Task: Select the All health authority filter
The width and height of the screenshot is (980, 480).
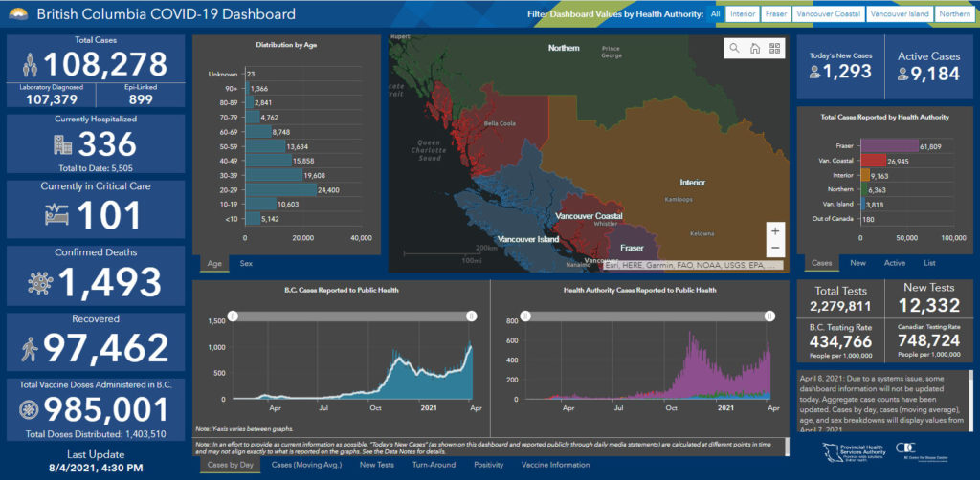Action: (x=715, y=14)
